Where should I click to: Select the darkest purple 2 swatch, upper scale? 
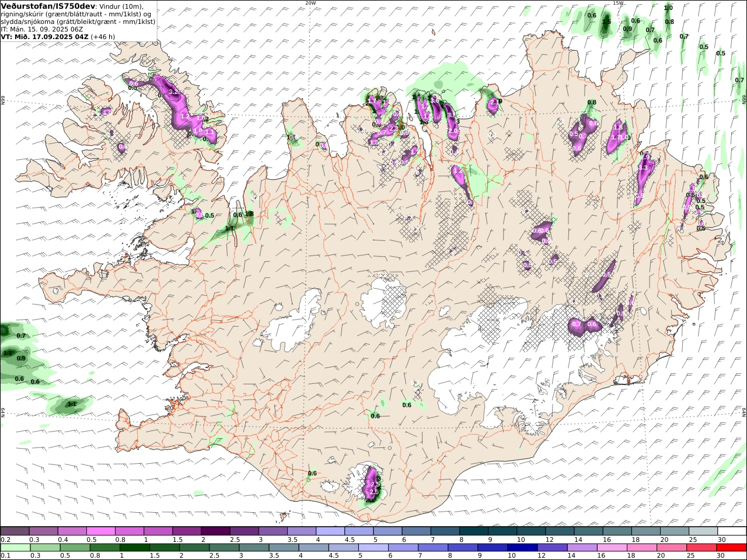215,531
